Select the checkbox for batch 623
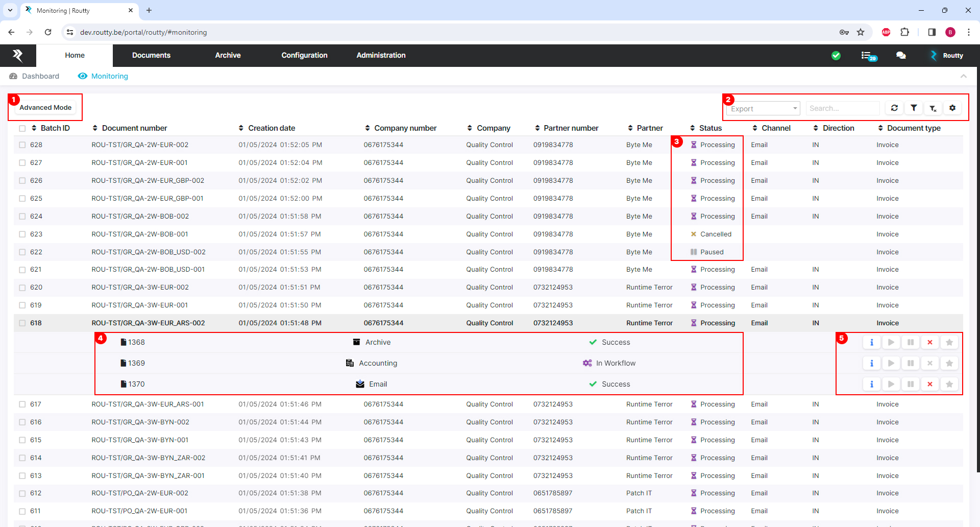This screenshot has width=980, height=527. [22, 234]
